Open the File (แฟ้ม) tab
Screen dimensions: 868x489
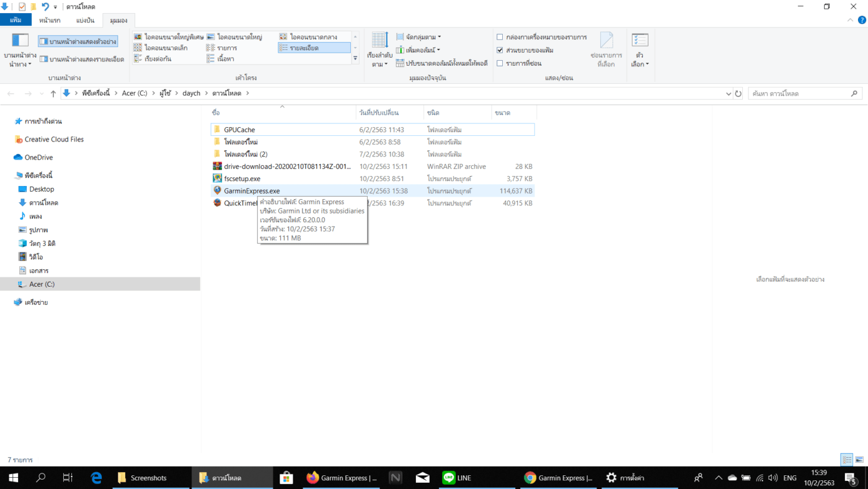click(x=15, y=20)
